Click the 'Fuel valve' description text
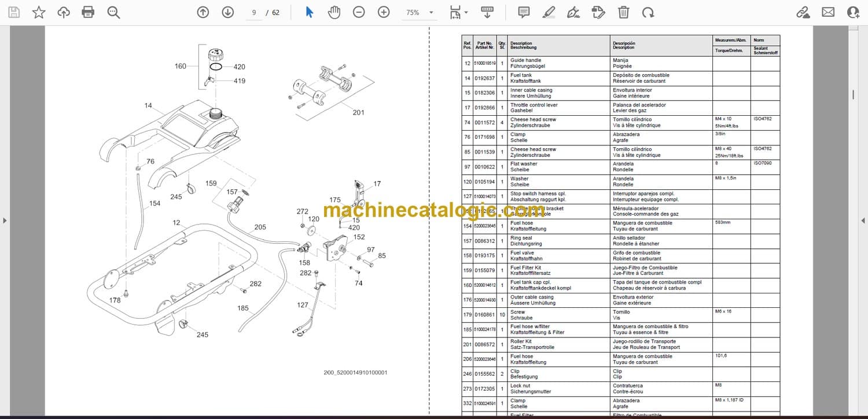868x419 pixels. [x=522, y=253]
